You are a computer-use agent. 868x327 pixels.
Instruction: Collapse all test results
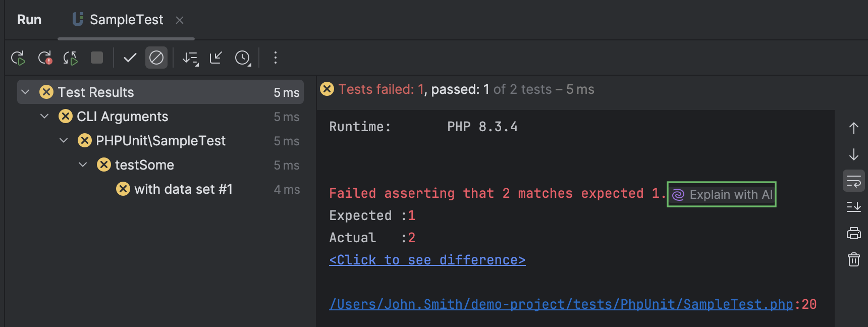click(216, 58)
